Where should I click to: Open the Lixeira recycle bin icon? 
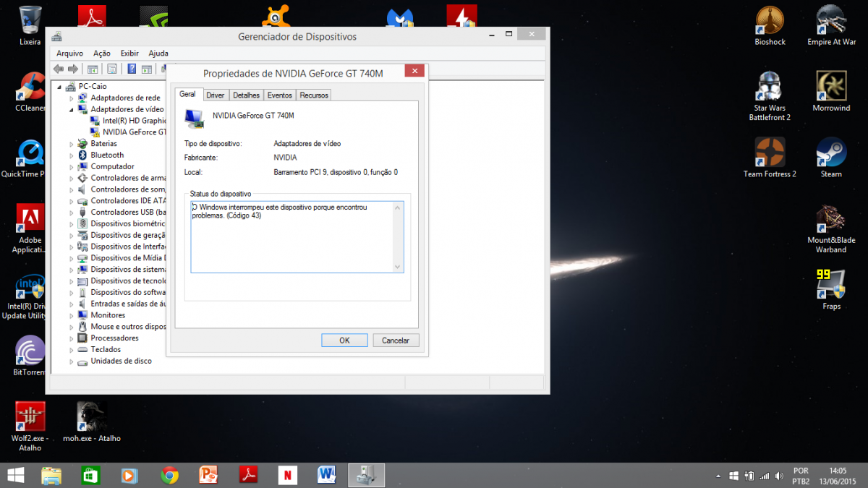30,25
